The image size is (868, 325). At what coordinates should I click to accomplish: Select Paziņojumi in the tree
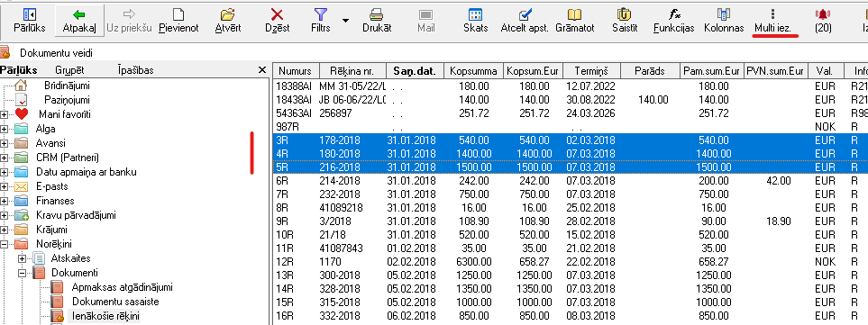click(x=67, y=100)
